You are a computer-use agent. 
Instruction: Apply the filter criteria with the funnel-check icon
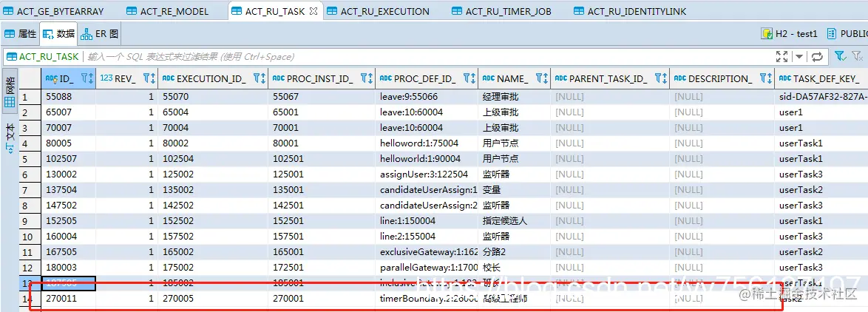[840, 56]
